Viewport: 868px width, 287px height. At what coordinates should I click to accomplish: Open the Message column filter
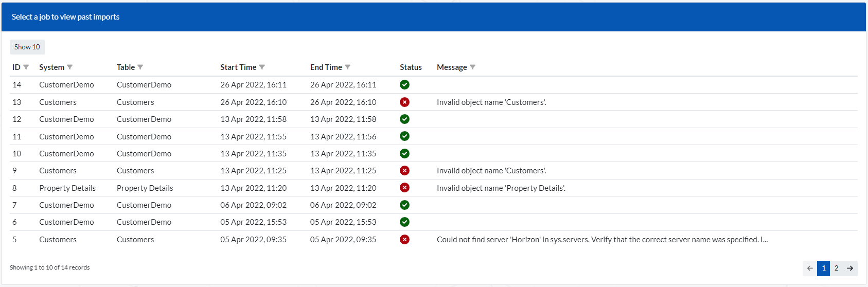point(473,67)
